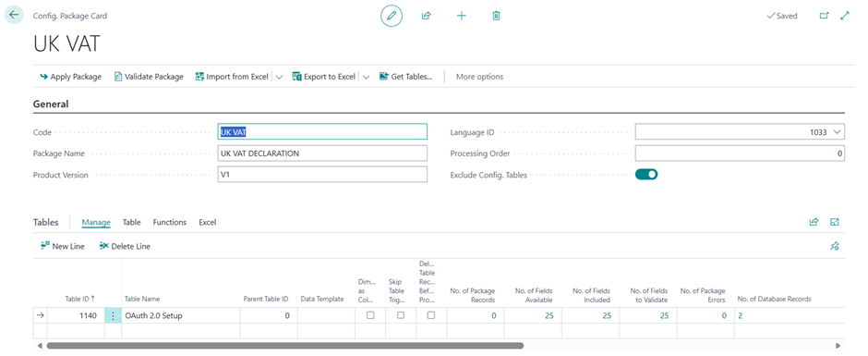Click the pencil edit icon

[392, 16]
